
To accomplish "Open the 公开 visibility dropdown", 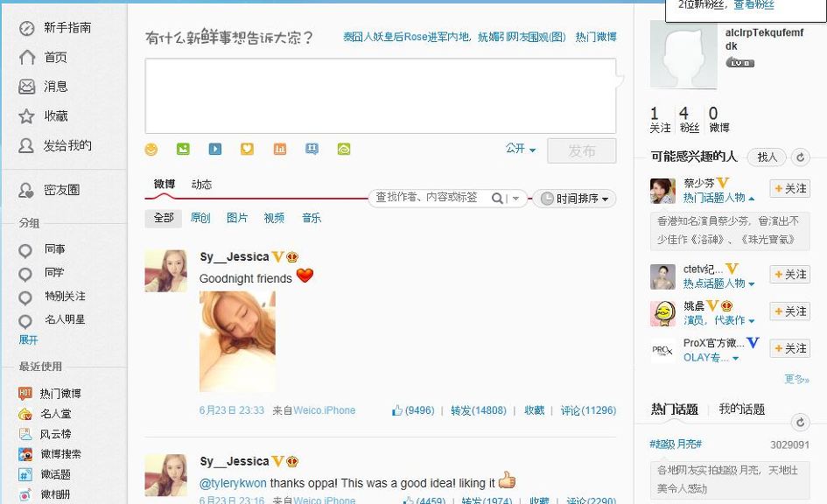I will [521, 150].
